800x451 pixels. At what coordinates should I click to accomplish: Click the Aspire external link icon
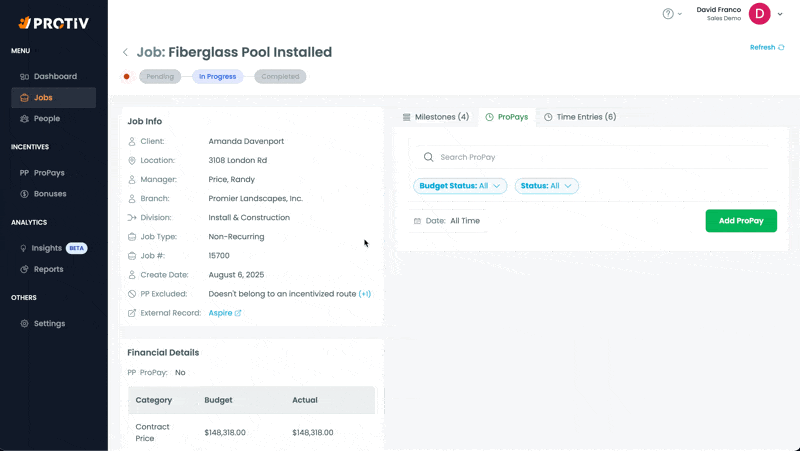pos(238,313)
